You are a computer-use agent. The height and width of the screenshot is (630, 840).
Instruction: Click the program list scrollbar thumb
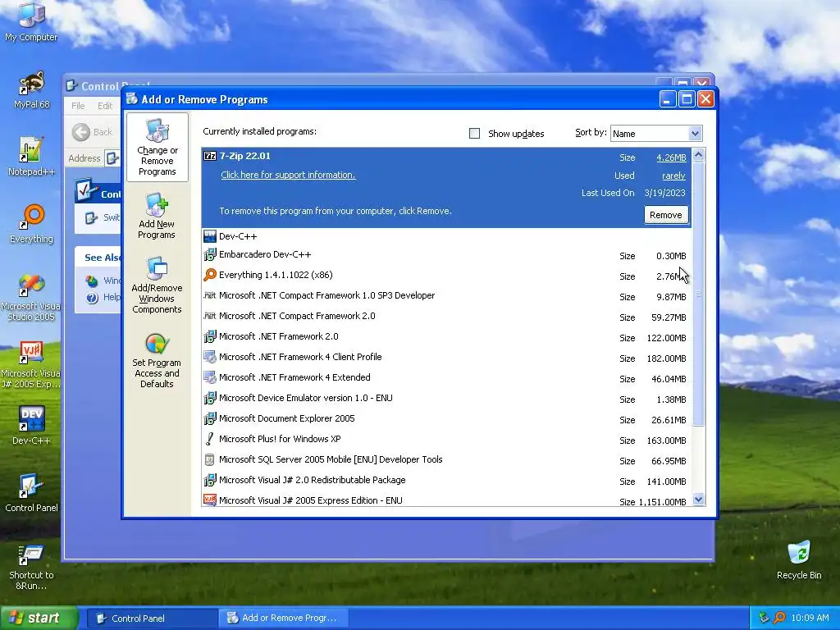[x=698, y=294]
